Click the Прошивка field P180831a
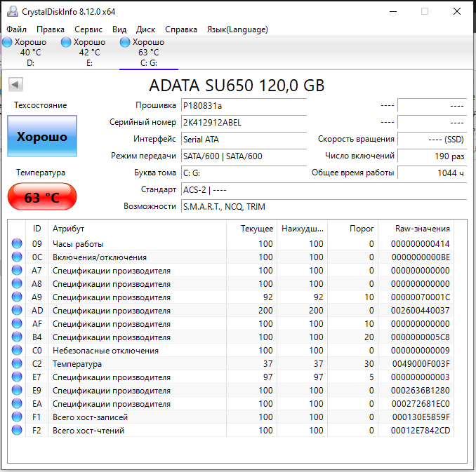This screenshot has width=476, height=472. pos(244,106)
